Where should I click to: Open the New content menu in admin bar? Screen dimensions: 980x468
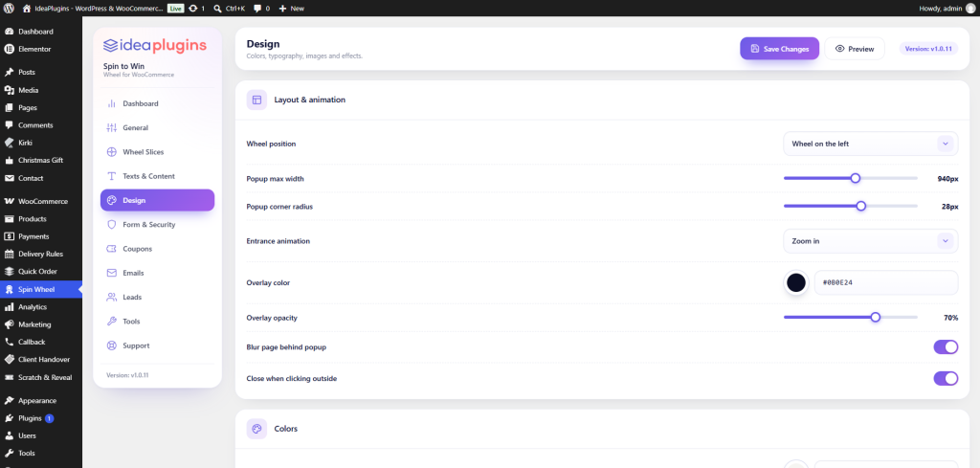(x=292, y=9)
